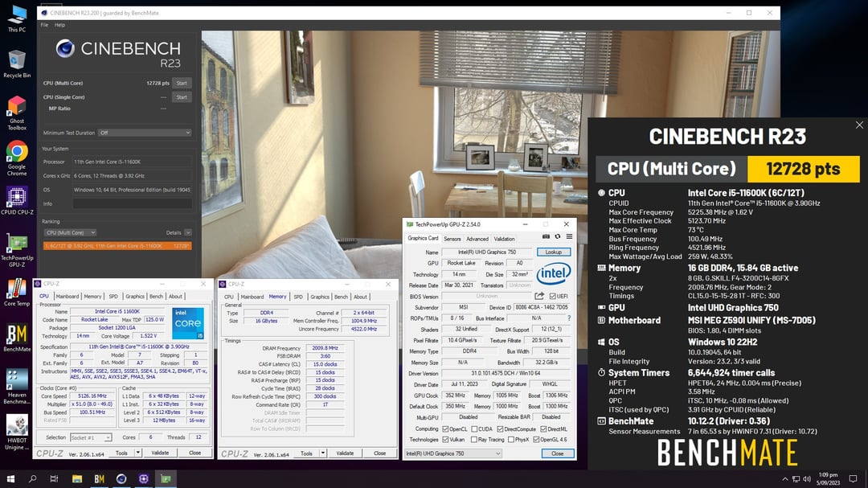
Task: Toggle Vulkan checkbox in GPU-Z
Action: click(x=445, y=439)
